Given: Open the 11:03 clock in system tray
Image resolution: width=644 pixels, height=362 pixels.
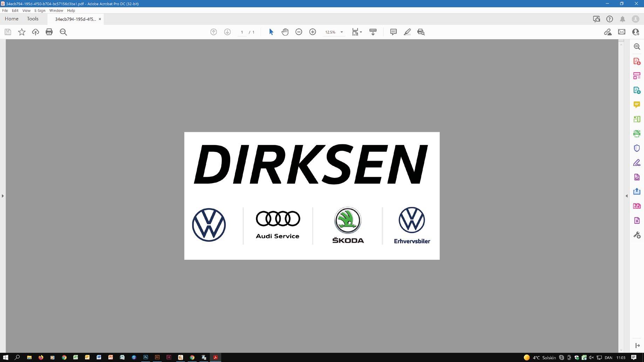Looking at the screenshot, I should pyautogui.click(x=621, y=357).
